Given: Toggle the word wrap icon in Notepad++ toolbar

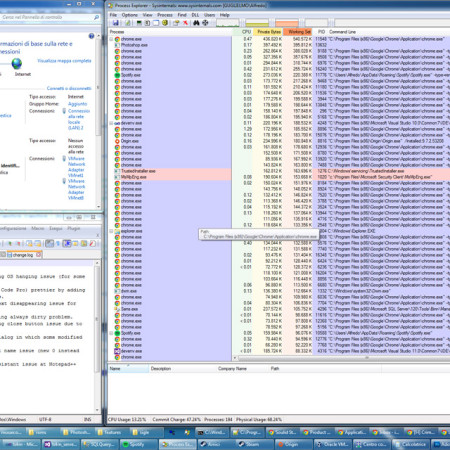Looking at the screenshot, I should (x=49, y=244).
